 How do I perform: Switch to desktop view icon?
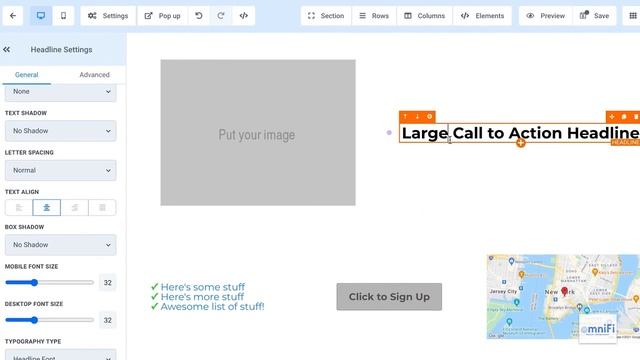41,16
